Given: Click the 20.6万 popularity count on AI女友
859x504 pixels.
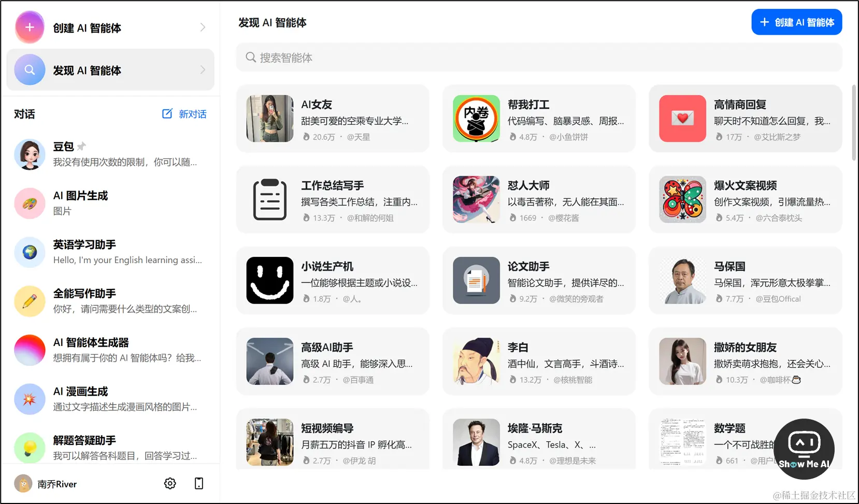Looking at the screenshot, I should [324, 137].
